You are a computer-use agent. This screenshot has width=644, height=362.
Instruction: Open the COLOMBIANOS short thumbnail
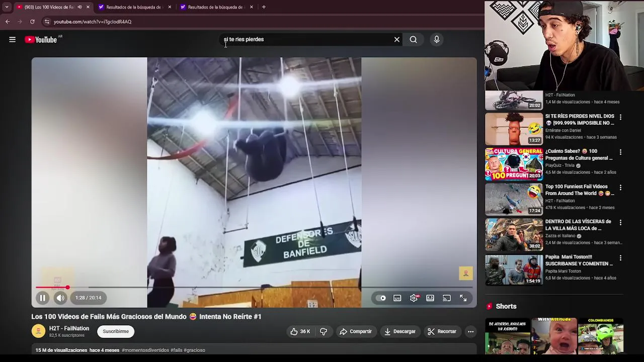(x=601, y=336)
